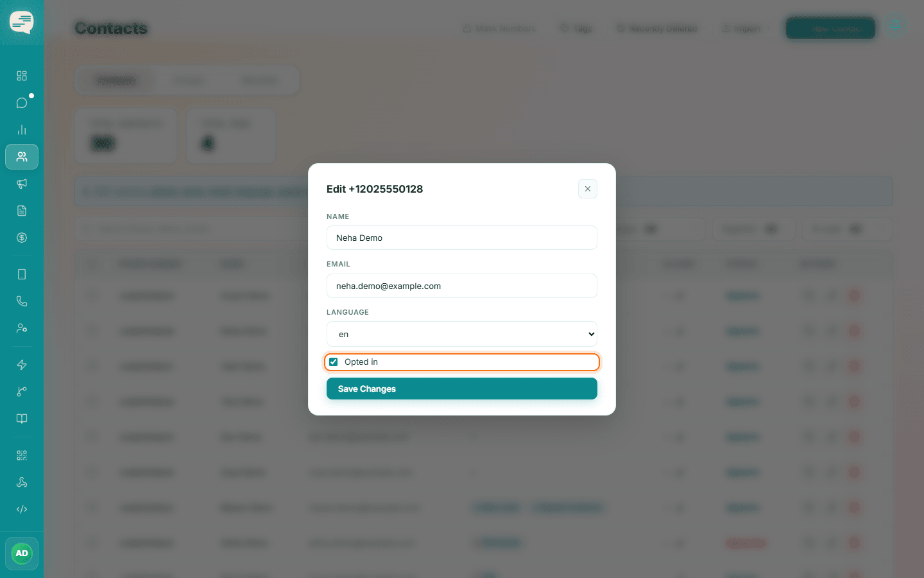Click the chat bubble app logo

[22, 22]
